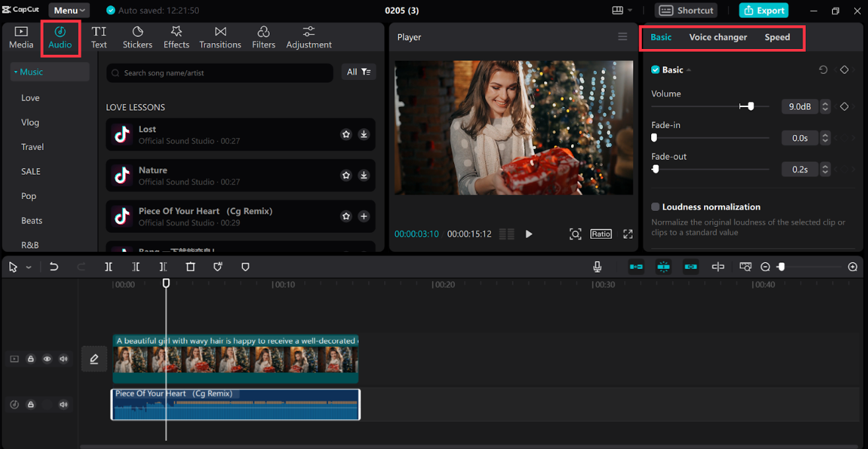The width and height of the screenshot is (868, 449).
Task: Choose the Travel music category
Action: click(x=32, y=147)
